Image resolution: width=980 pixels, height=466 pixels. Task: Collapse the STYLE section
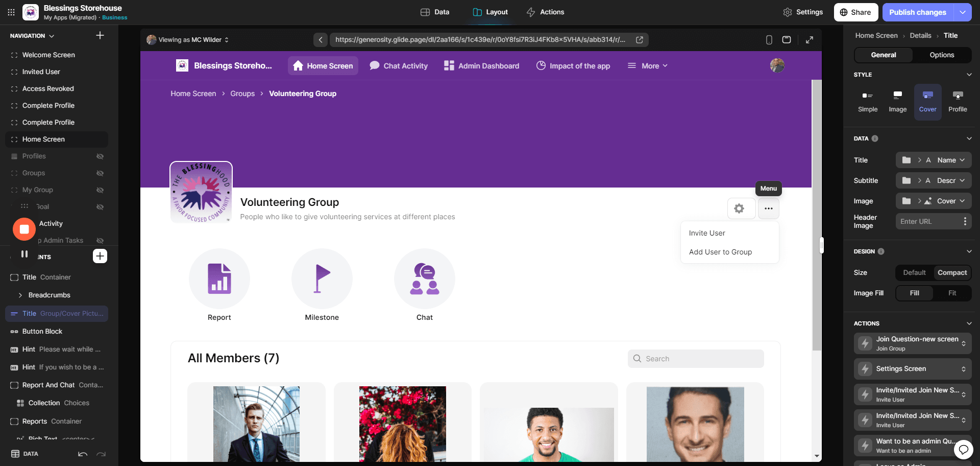(969, 75)
